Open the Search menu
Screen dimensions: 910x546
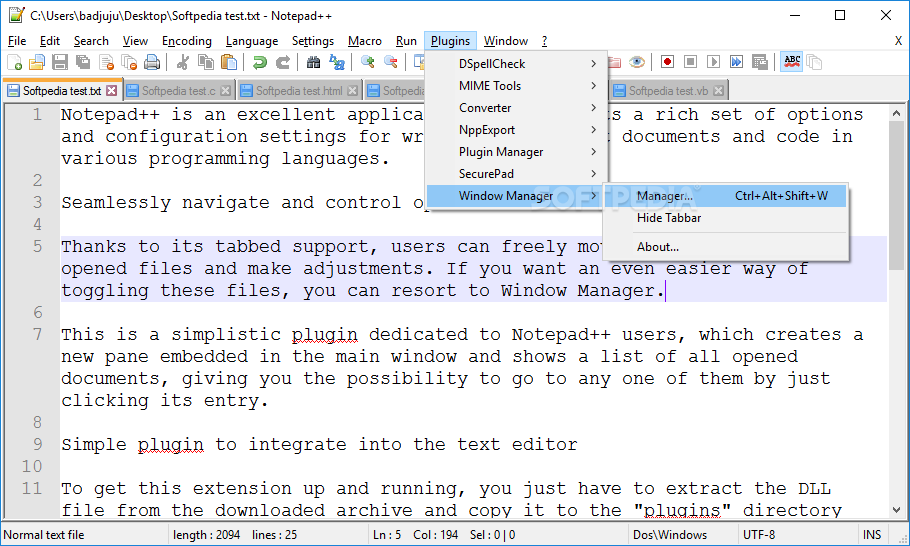tap(91, 41)
